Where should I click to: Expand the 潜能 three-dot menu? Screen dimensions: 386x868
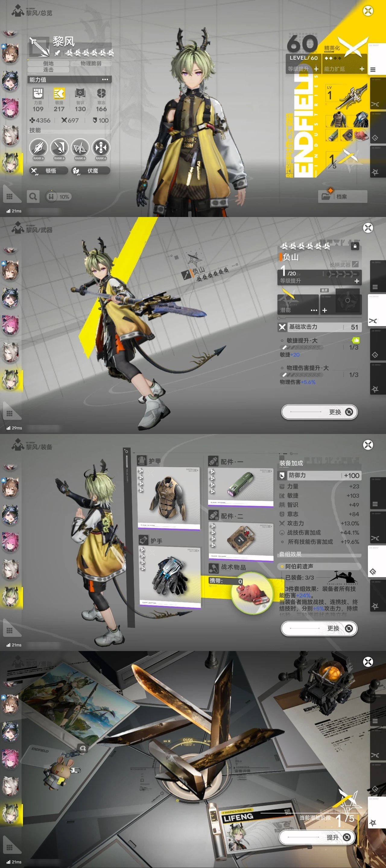point(314,310)
